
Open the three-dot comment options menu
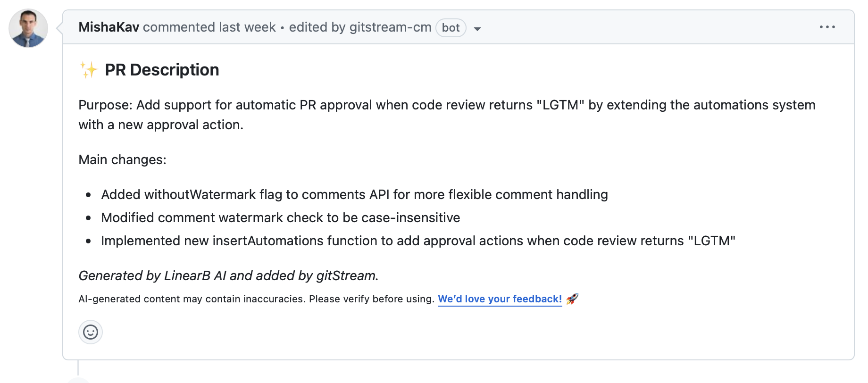tap(827, 27)
